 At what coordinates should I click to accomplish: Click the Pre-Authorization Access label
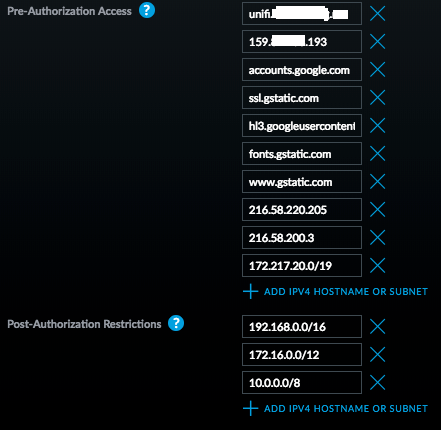tap(69, 11)
